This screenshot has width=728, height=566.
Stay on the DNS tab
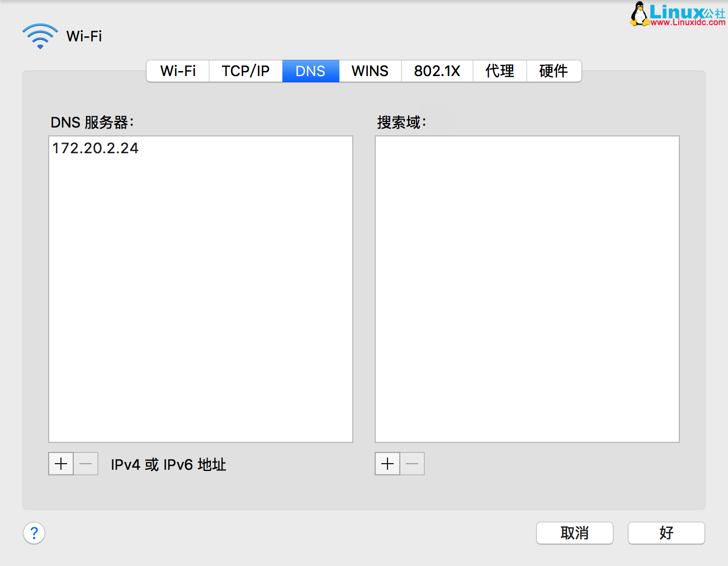tap(310, 71)
